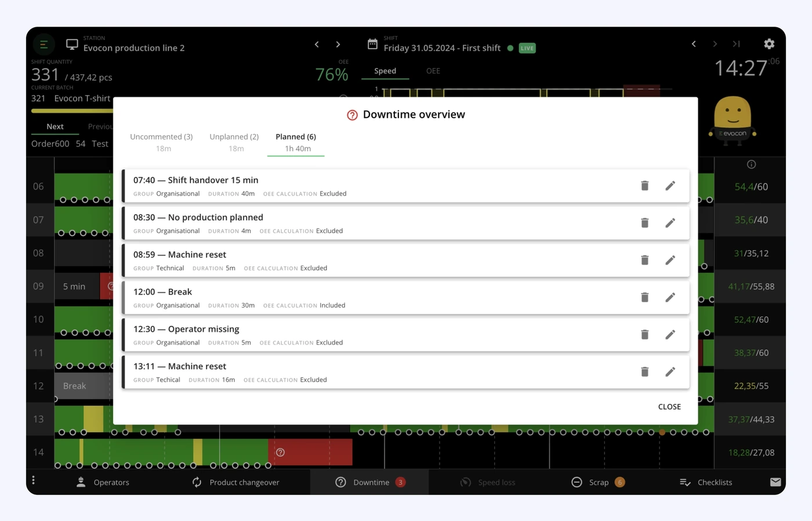Viewport: 812px width, 521px height.
Task: Switch to OEE chart tab
Action: coord(433,71)
